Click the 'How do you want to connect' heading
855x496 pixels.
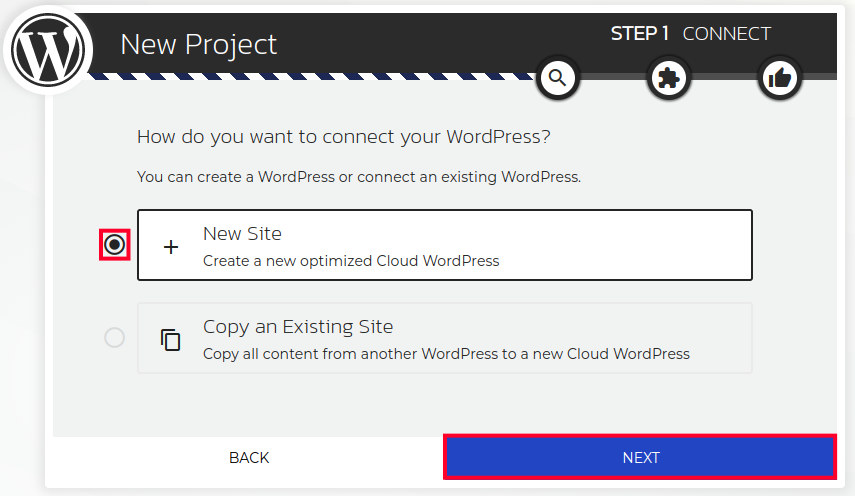[344, 137]
